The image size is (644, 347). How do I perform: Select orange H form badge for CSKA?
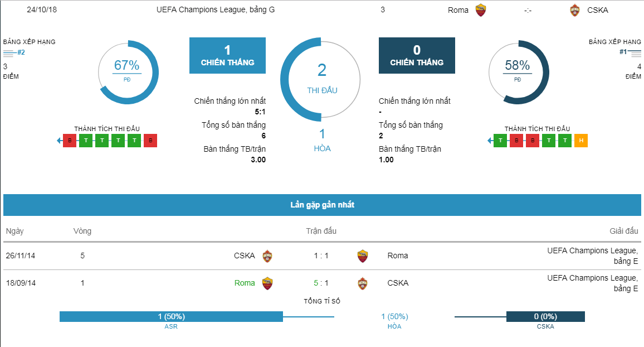[581, 141]
